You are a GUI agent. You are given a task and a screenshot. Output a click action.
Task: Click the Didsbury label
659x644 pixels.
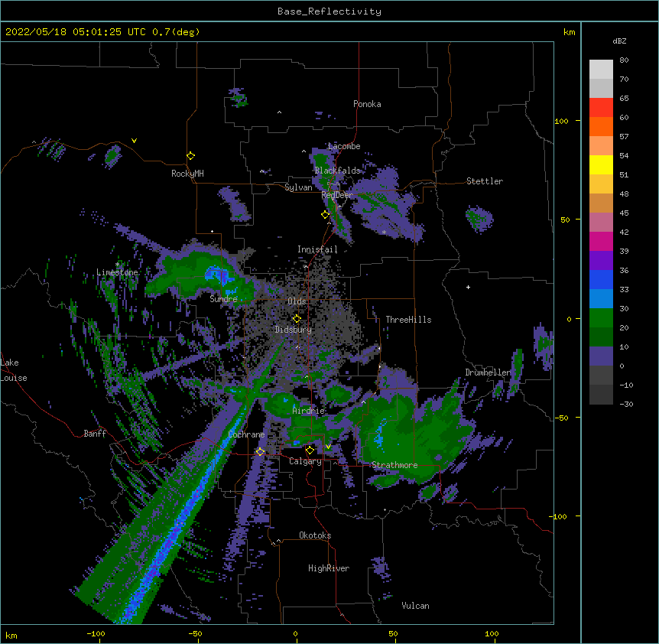pyautogui.click(x=294, y=330)
